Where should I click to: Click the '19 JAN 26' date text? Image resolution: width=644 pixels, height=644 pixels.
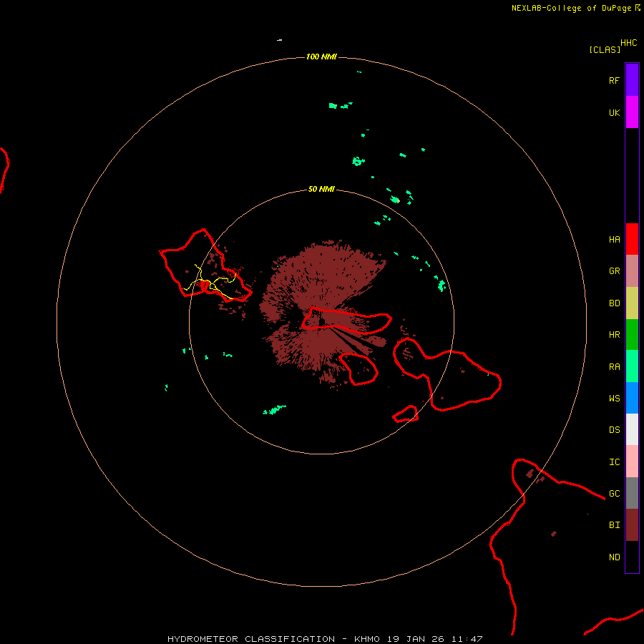[416, 639]
